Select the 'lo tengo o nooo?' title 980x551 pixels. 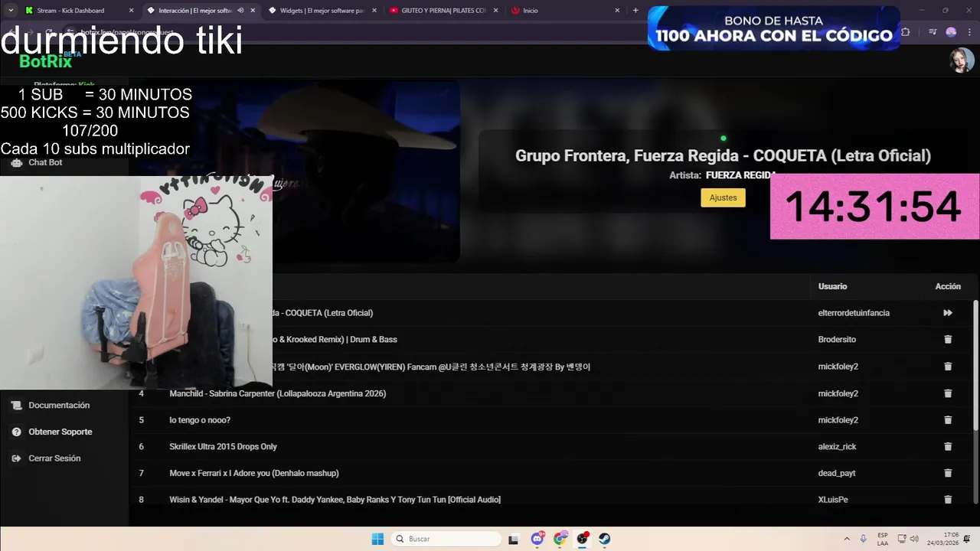tap(200, 420)
